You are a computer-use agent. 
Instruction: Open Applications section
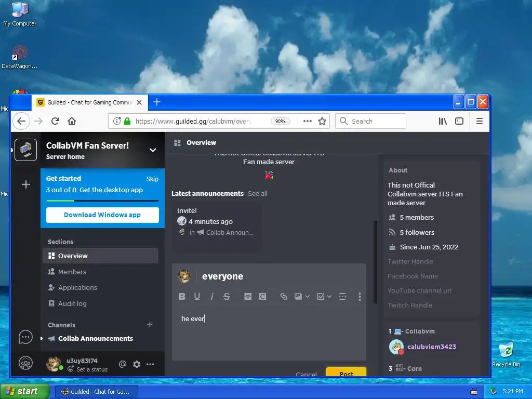pyautogui.click(x=100, y=287)
